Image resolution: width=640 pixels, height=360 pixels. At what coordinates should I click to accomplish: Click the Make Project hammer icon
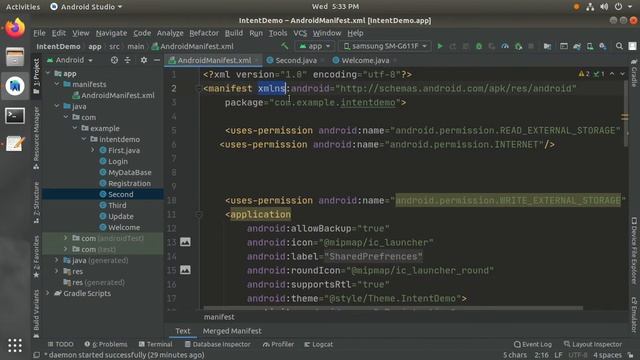click(284, 47)
